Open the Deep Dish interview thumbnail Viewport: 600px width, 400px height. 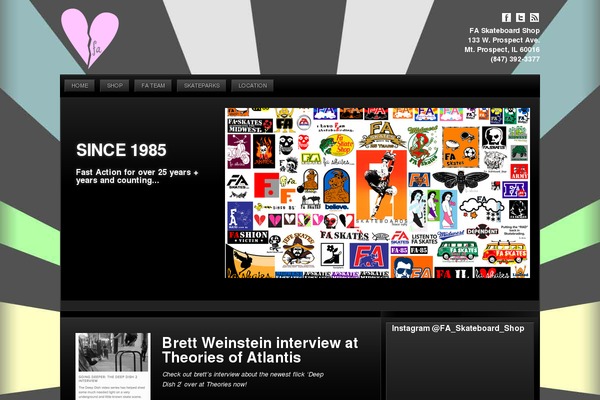[x=113, y=366]
